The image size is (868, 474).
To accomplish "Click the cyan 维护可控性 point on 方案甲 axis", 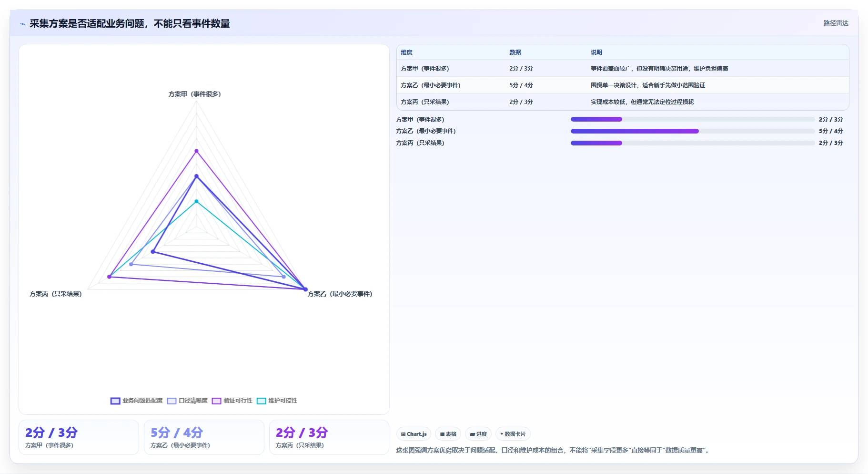I will (x=196, y=202).
